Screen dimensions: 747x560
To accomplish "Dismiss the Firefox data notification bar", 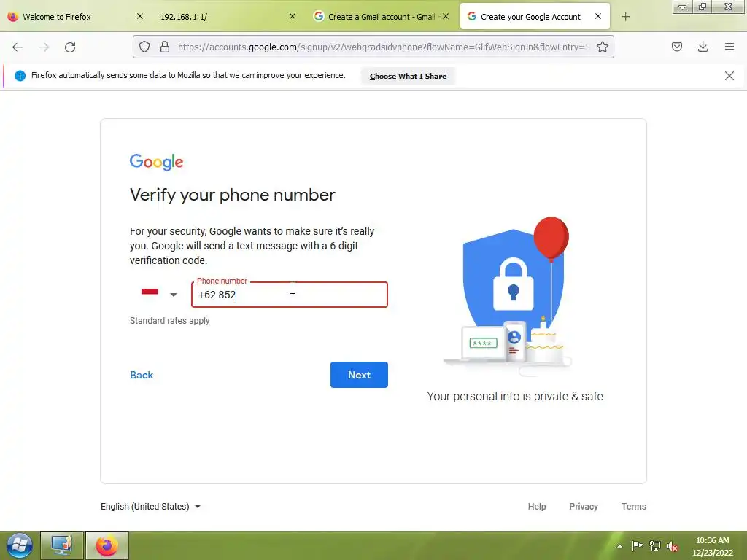I will tap(729, 76).
